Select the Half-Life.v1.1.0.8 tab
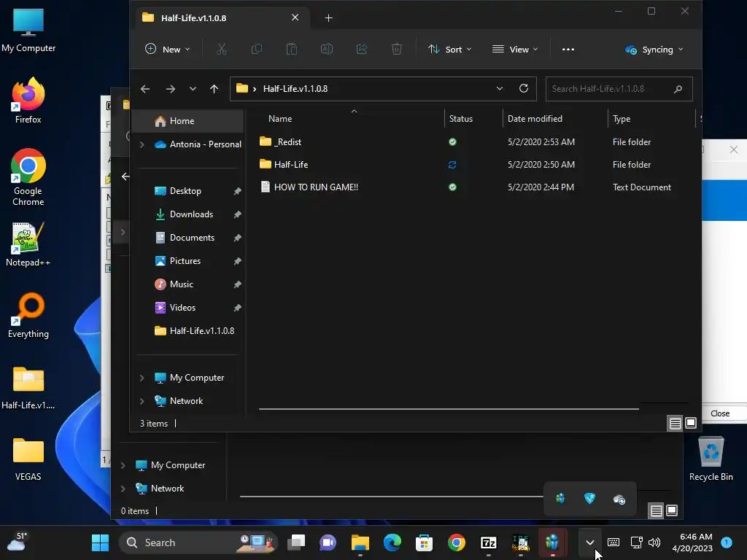 [x=223, y=18]
